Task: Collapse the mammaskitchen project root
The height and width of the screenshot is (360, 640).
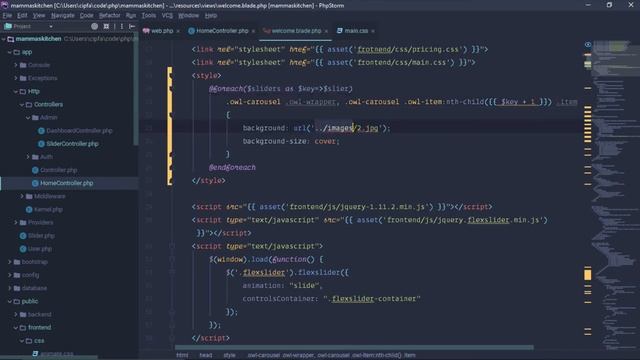Action: pyautogui.click(x=4, y=39)
